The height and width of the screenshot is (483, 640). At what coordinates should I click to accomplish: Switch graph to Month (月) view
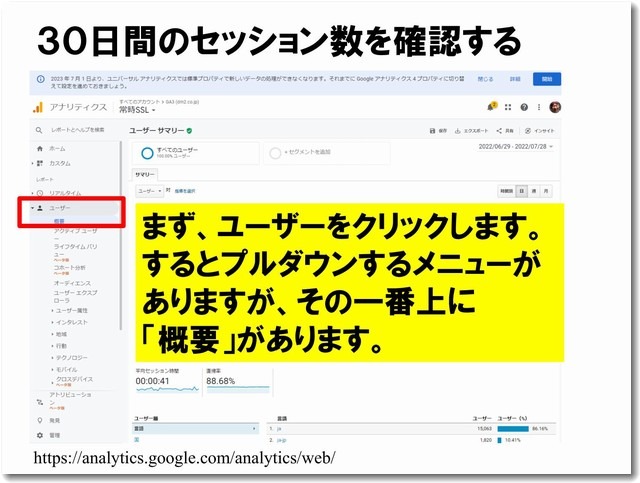click(546, 191)
